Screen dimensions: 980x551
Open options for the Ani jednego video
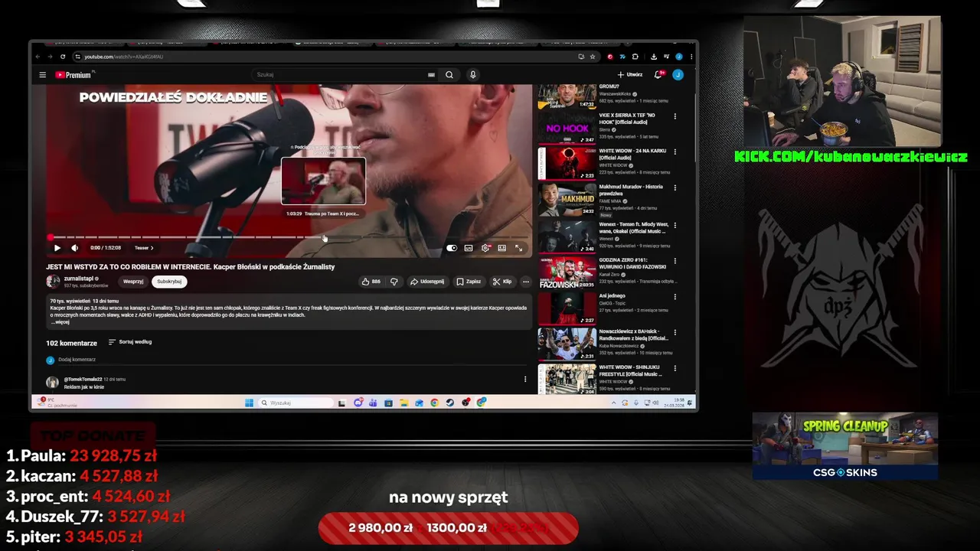(x=675, y=296)
